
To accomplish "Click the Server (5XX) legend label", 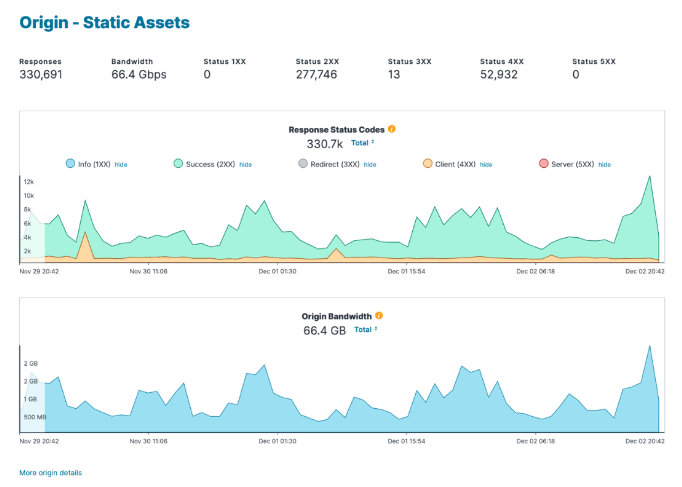I will pos(573,164).
